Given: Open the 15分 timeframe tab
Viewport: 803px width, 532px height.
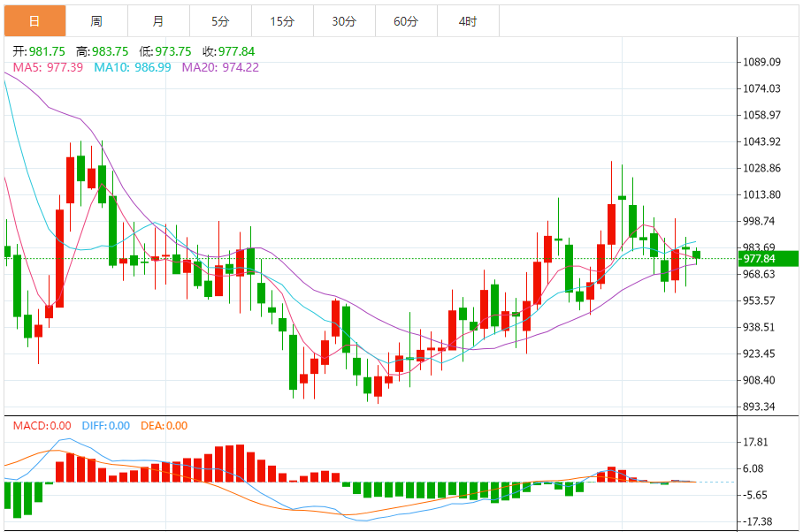Looking at the screenshot, I should pos(283,21).
